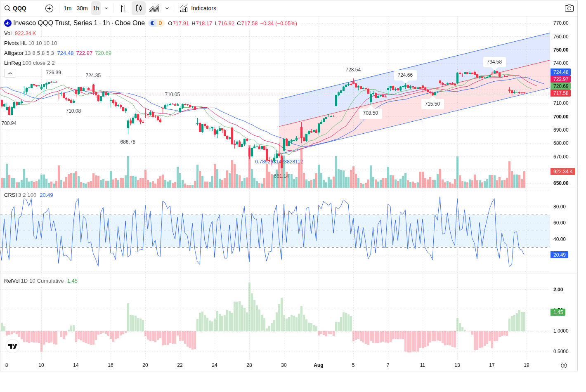Click the 750.00 price axis tick
The height and width of the screenshot is (392, 586).
pos(561,50)
